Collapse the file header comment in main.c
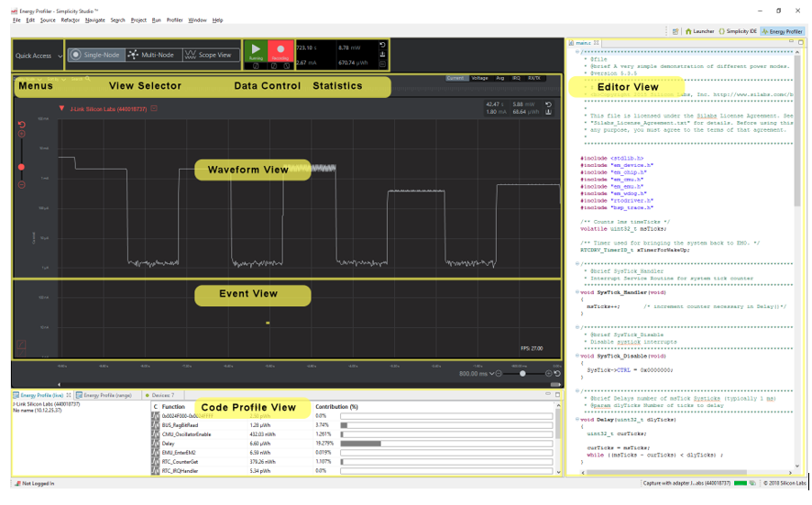This screenshot has height=505, width=812. coord(577,52)
